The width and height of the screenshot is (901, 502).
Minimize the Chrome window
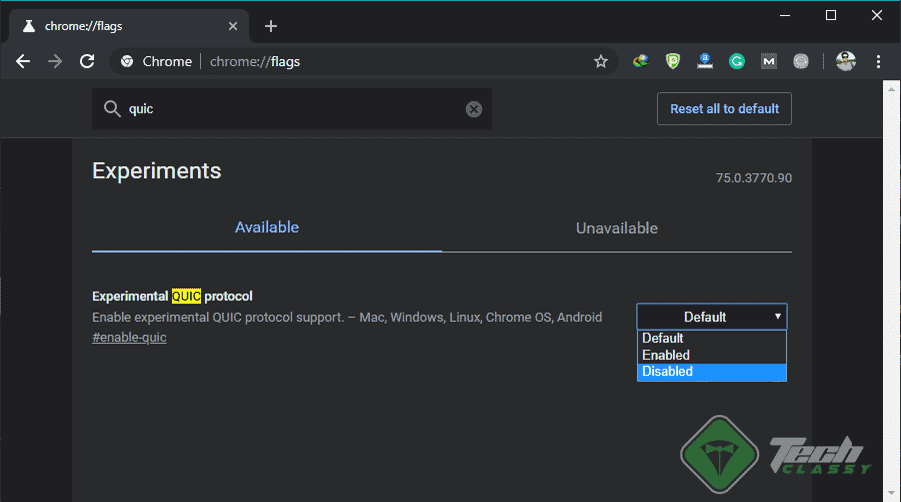[785, 16]
